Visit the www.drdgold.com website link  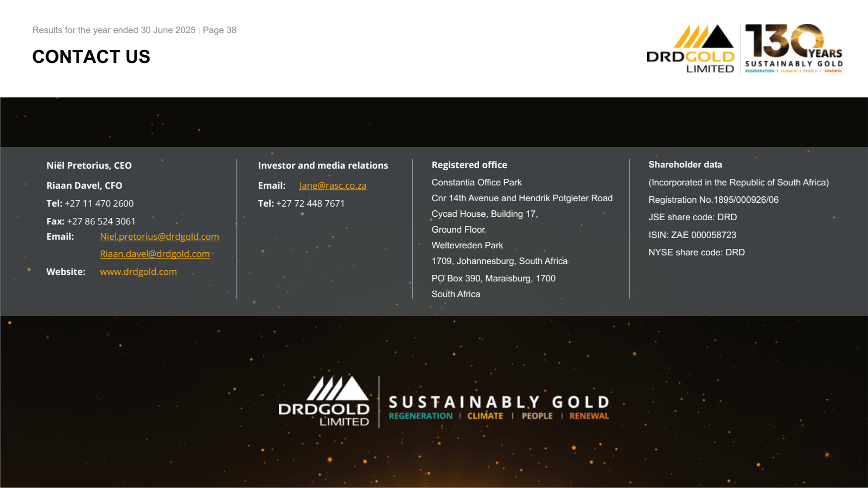coord(138,272)
